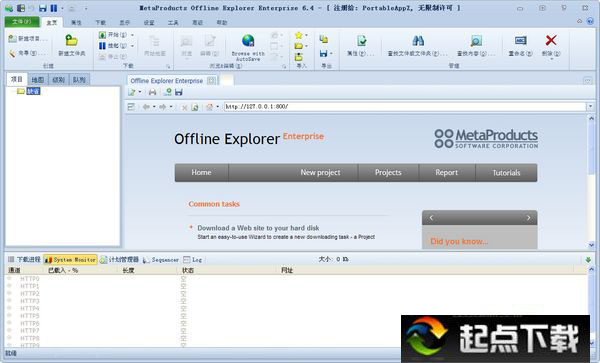This screenshot has width=600, height=363.
Task: Click the red X Delete icon
Action: (x=551, y=40)
